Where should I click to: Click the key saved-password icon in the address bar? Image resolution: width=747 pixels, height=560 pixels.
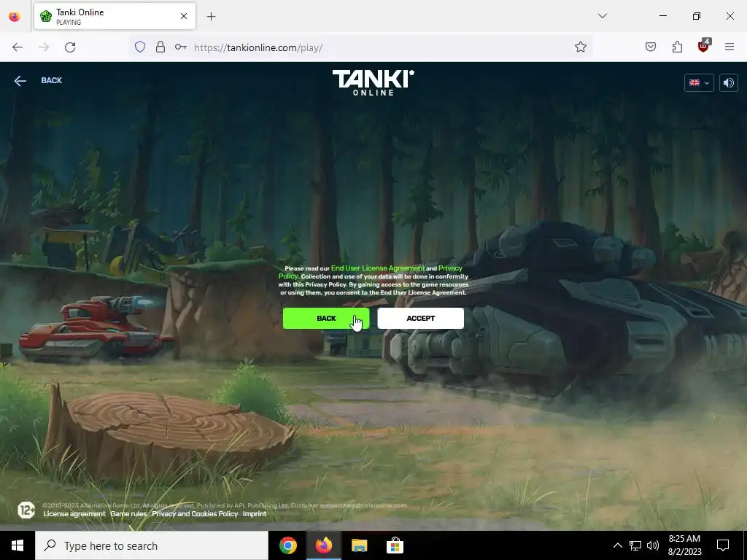pos(181,47)
